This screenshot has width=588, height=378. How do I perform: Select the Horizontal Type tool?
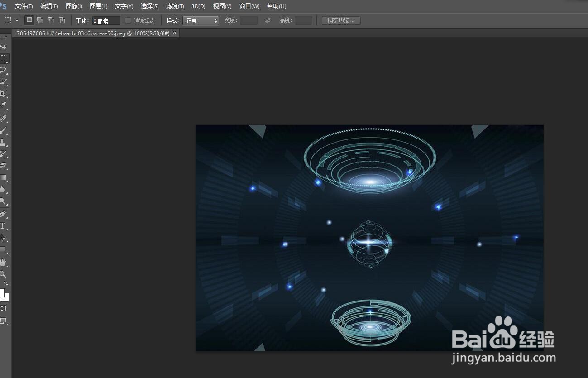tap(4, 225)
